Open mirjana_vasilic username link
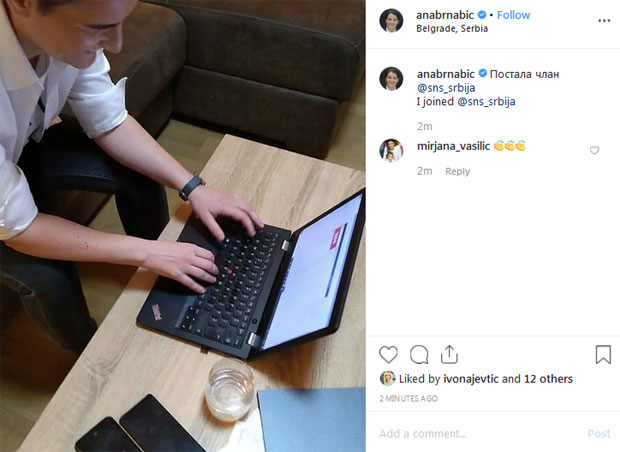The image size is (620, 452). click(x=454, y=146)
